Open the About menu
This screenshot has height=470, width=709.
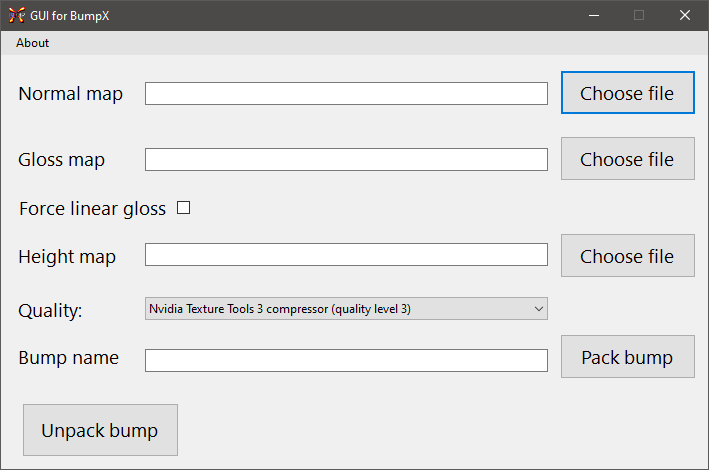32,43
